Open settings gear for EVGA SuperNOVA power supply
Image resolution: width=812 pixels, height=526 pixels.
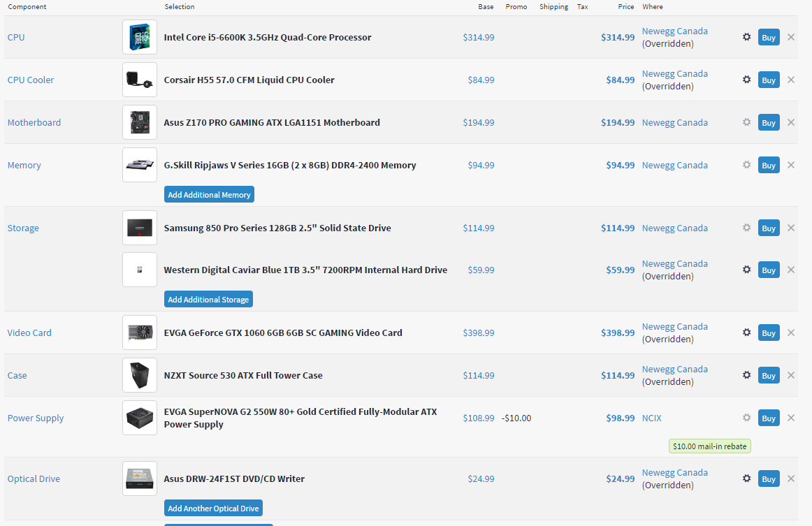click(746, 417)
